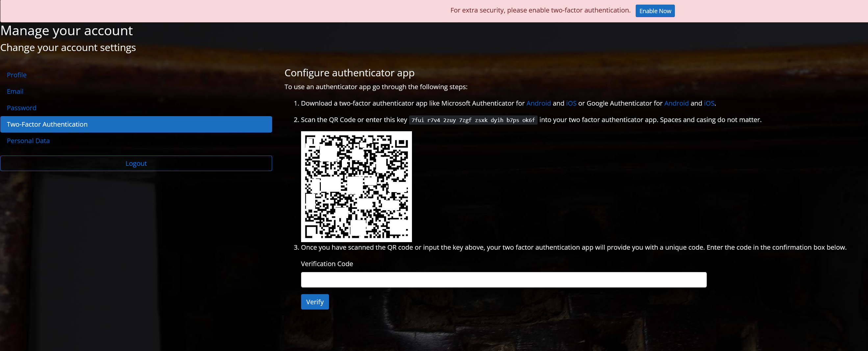
Task: Click the two-factor security banner message
Action: pyautogui.click(x=540, y=11)
